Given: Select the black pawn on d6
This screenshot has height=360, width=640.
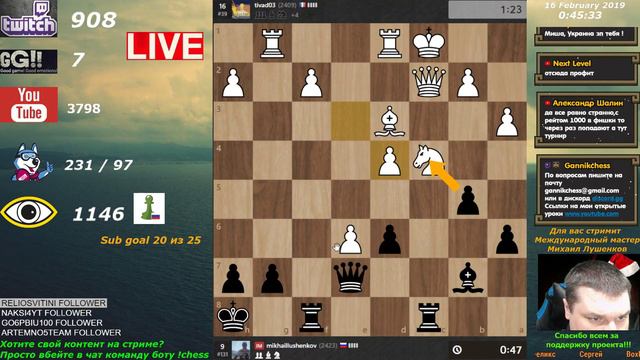Looking at the screenshot, I should pos(389,239).
